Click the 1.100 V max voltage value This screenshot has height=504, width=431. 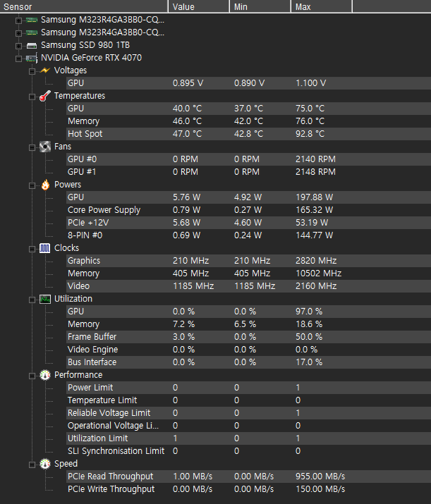point(310,83)
